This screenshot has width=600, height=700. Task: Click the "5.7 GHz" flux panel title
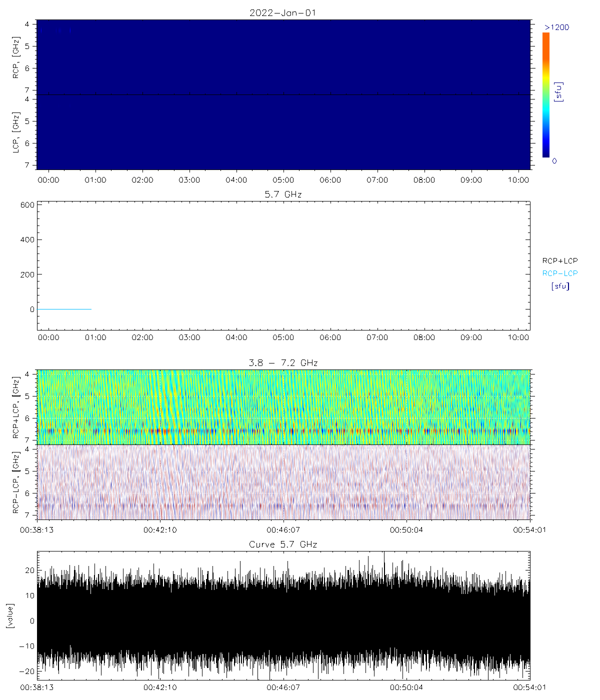[283, 194]
